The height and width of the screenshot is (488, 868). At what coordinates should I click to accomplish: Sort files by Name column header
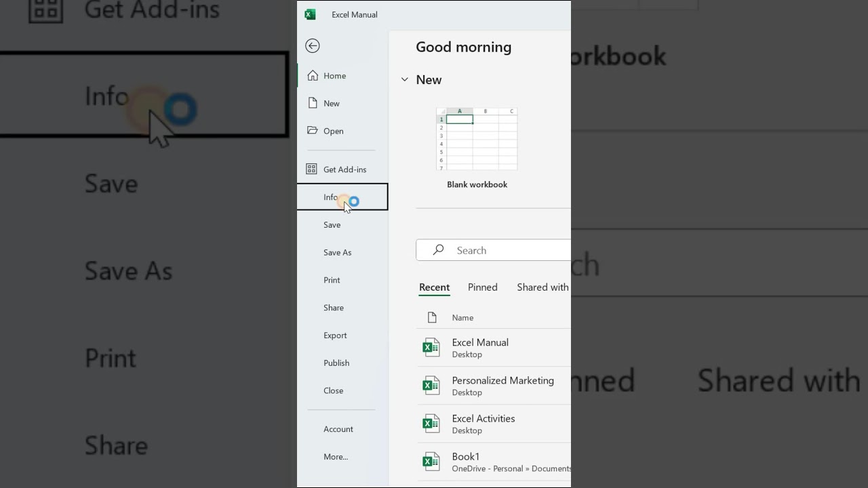[x=462, y=318]
